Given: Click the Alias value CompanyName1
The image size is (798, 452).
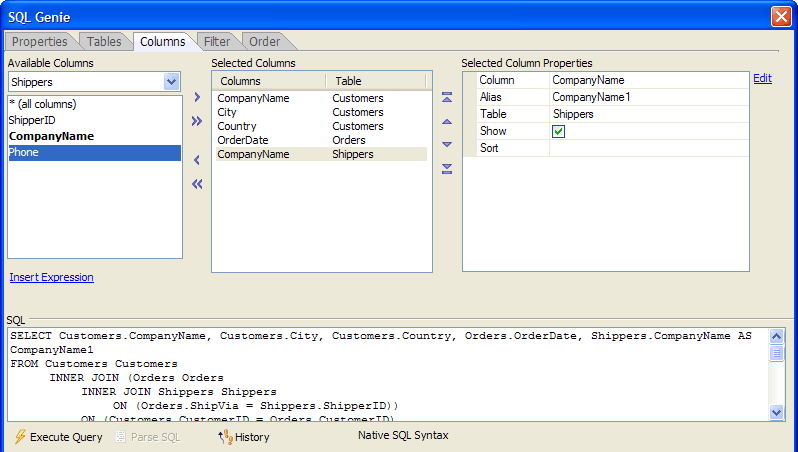Looking at the screenshot, I should click(x=649, y=97).
